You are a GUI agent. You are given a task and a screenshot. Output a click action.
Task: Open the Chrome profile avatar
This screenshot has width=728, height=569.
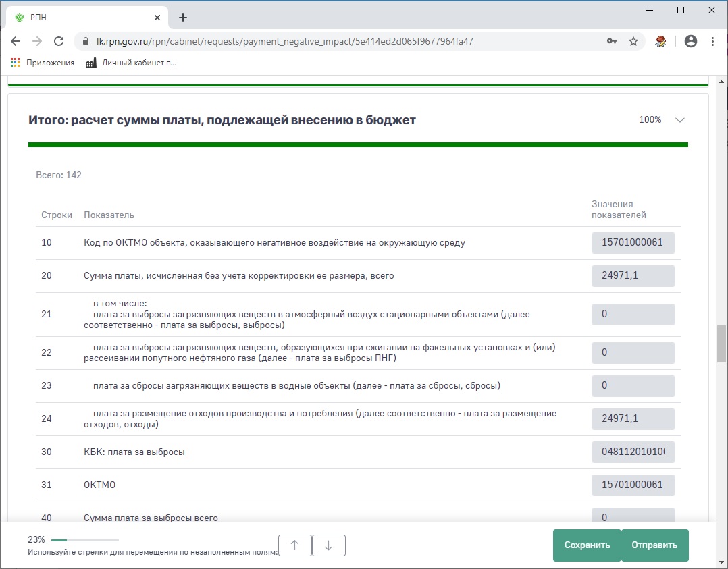click(x=690, y=41)
